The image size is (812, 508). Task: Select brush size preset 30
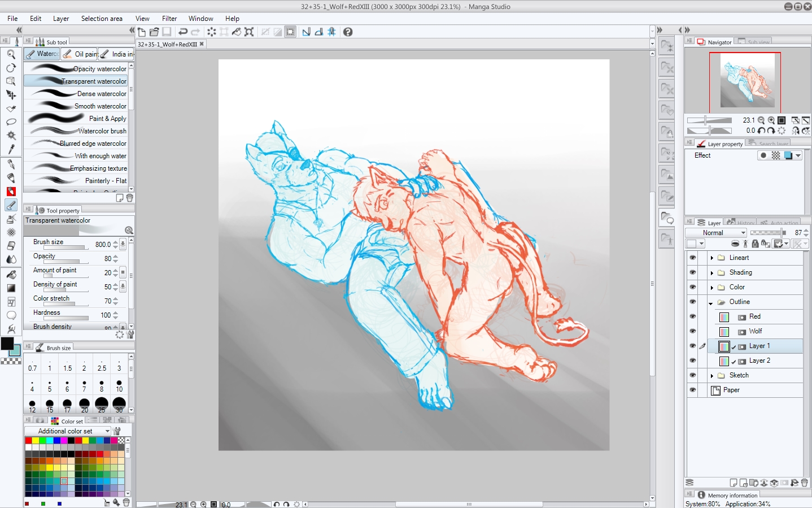pos(119,405)
